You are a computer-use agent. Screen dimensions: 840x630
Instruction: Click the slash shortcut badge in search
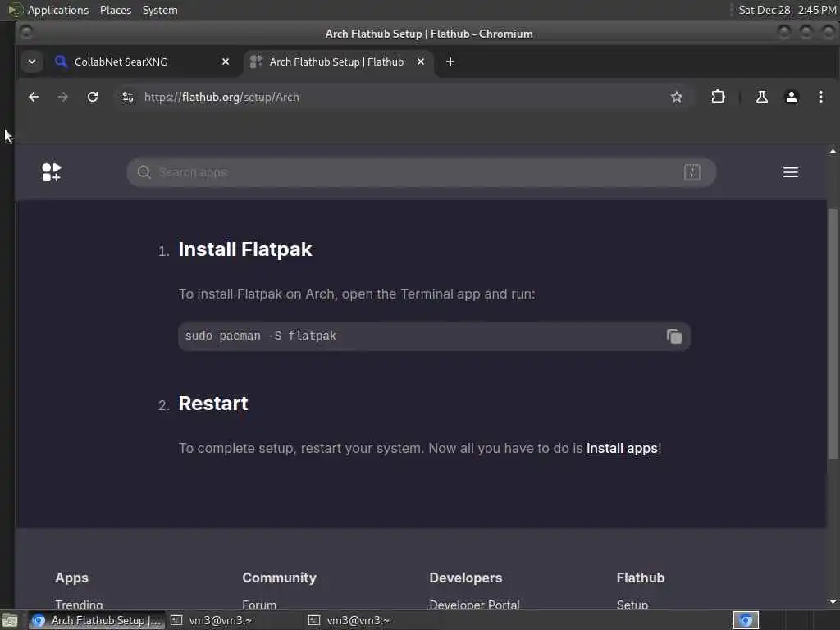[x=692, y=172]
